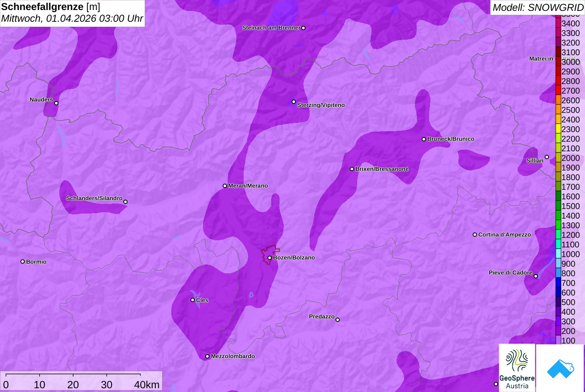Click the Pieve di Cadore label text
585x392 pixels.
click(x=511, y=272)
